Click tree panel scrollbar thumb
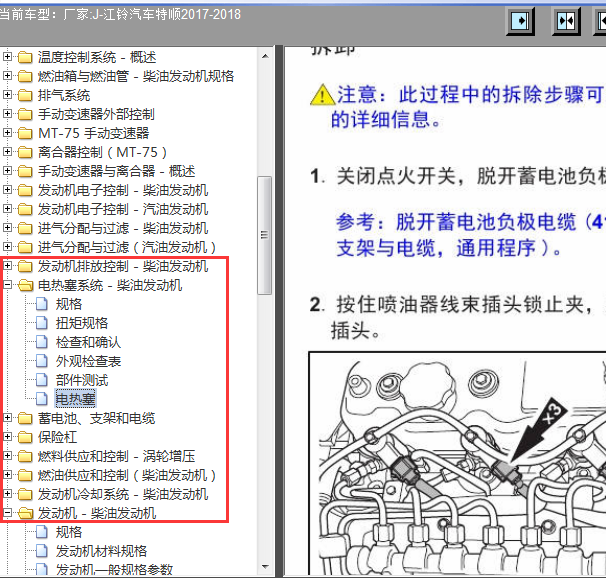This screenshot has width=606, height=578. click(x=265, y=235)
